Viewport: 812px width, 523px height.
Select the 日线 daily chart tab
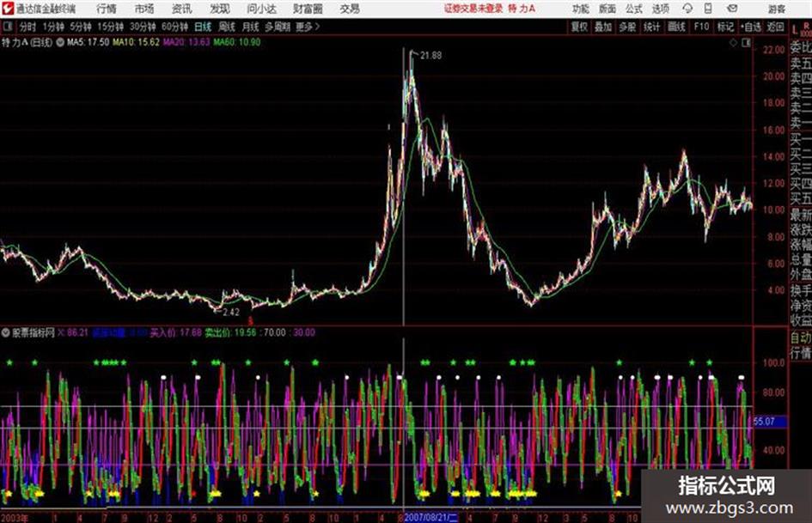click(203, 27)
